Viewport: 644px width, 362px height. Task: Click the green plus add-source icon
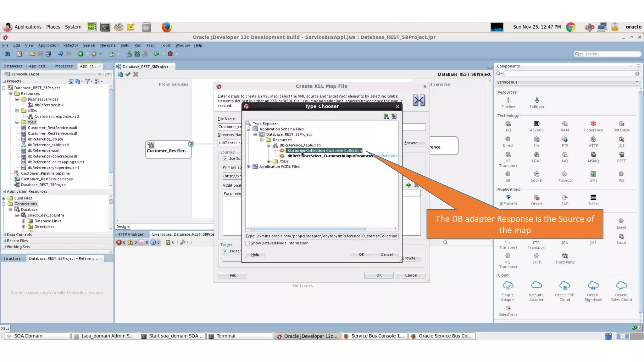[x=408, y=185]
